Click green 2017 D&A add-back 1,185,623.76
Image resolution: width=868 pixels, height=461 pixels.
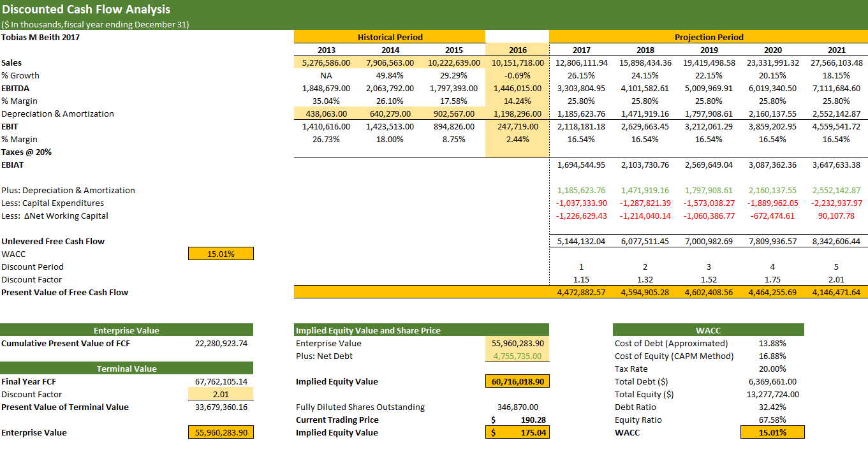(x=582, y=190)
